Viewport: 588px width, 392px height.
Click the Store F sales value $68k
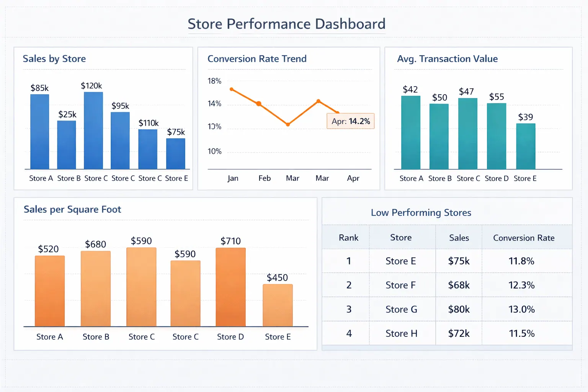[x=458, y=285]
